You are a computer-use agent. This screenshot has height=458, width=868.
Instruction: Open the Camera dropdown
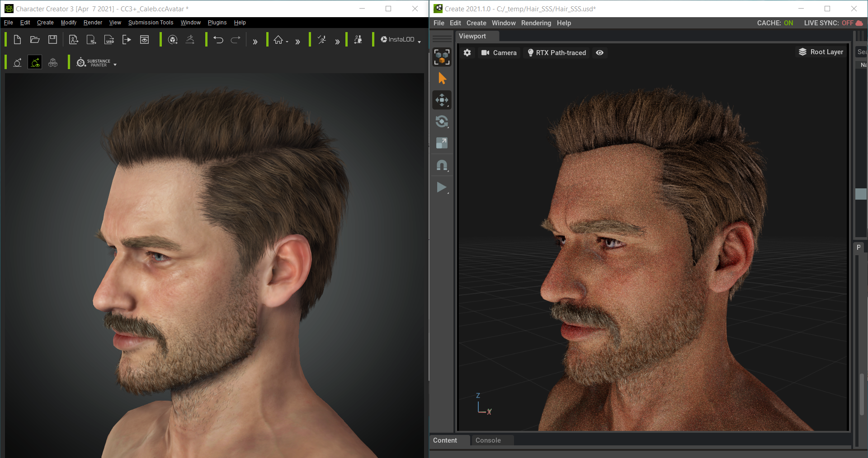click(x=499, y=53)
